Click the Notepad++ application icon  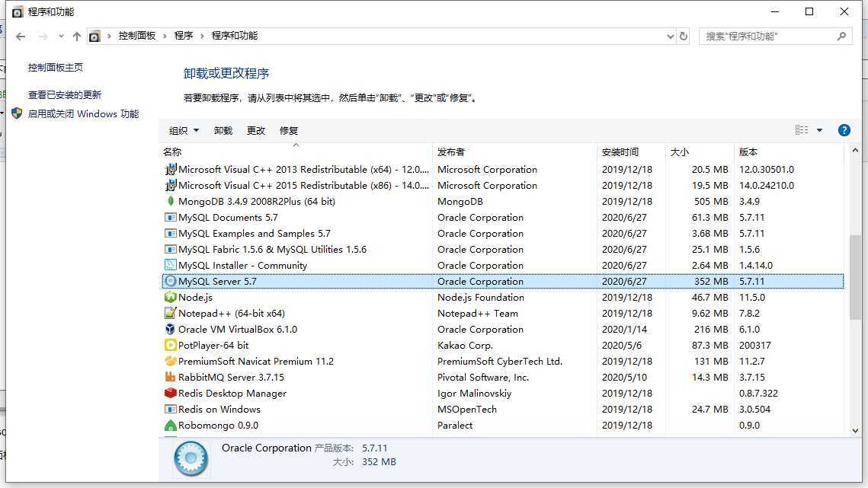[x=171, y=313]
